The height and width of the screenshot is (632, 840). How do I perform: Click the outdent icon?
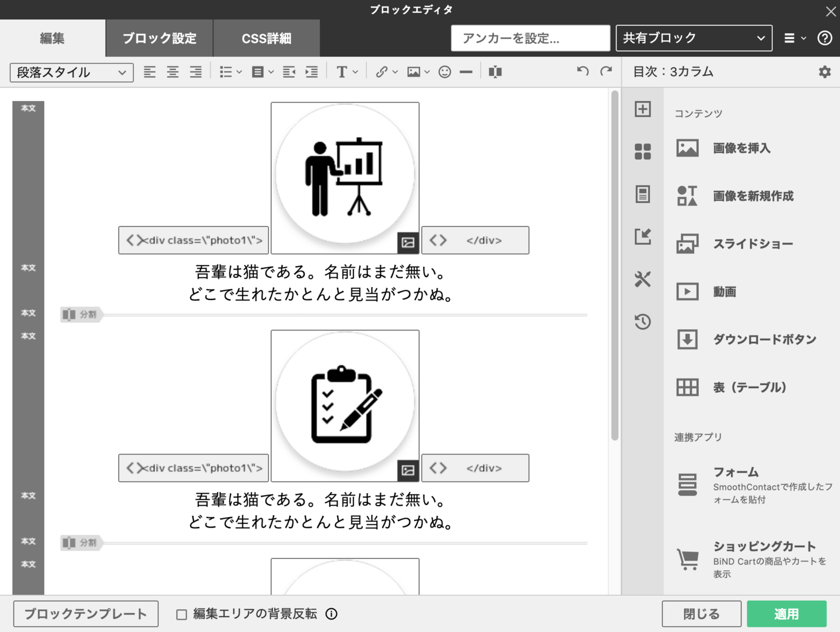tap(289, 72)
